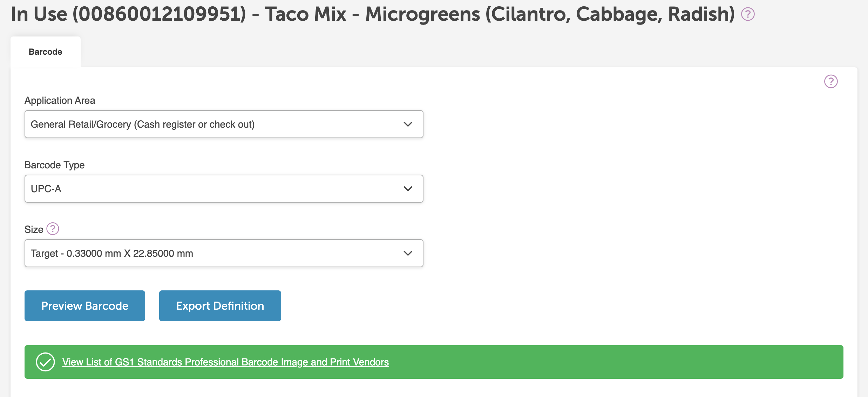Open the GS1 barcode vendors list link
The height and width of the screenshot is (397, 868).
(225, 362)
